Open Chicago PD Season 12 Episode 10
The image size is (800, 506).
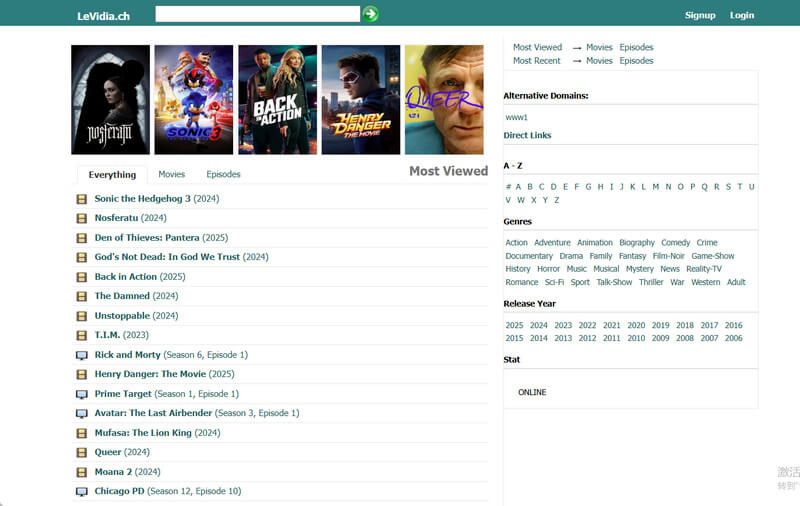pyautogui.click(x=168, y=491)
